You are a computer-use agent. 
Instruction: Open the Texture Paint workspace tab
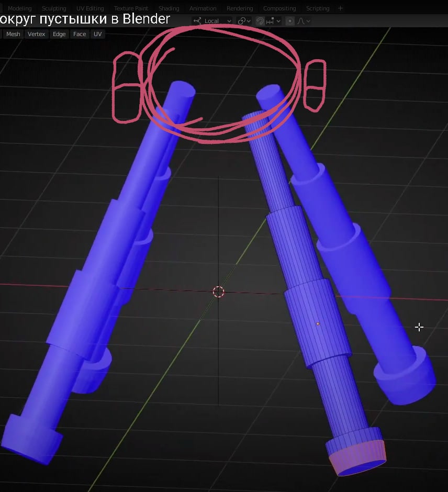coord(131,8)
